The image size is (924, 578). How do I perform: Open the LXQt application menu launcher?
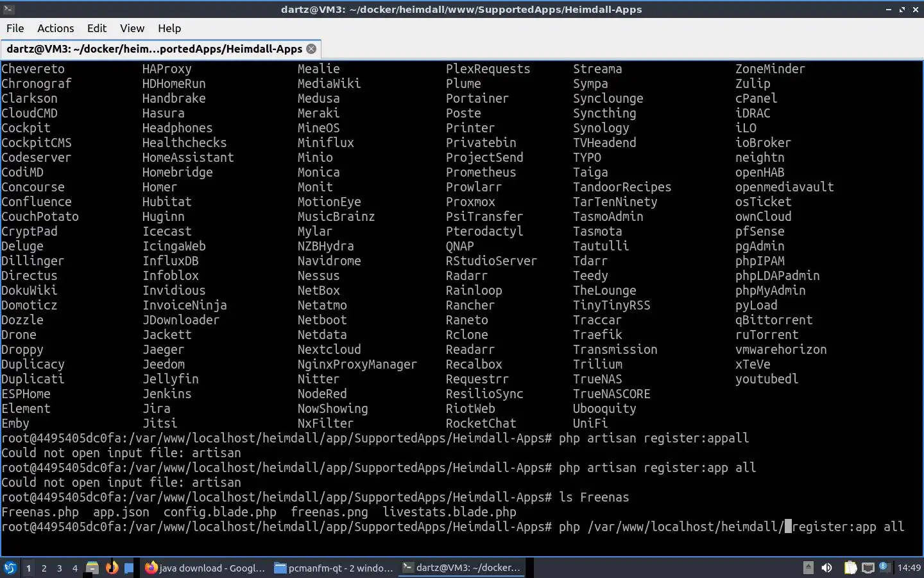pos(10,568)
